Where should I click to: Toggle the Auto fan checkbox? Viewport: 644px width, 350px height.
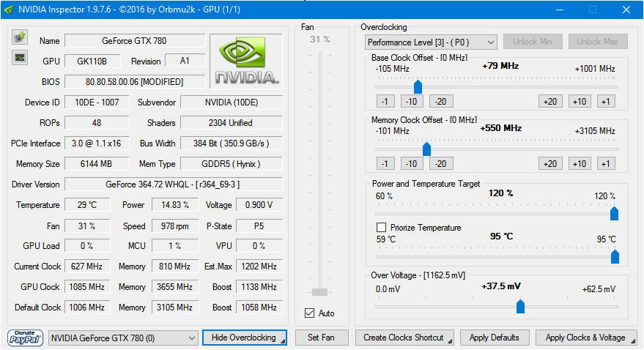pos(310,313)
